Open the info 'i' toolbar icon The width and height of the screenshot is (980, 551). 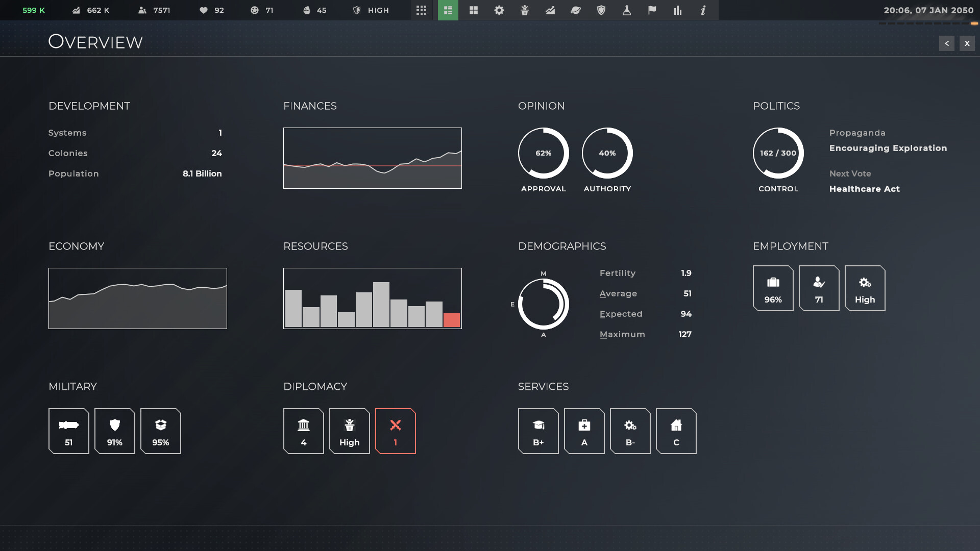point(703,10)
